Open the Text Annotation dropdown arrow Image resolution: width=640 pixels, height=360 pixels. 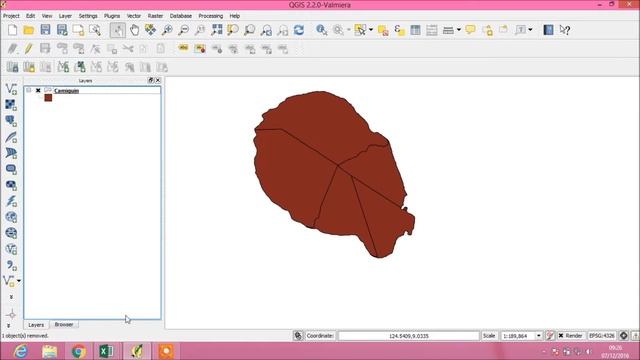click(530, 30)
